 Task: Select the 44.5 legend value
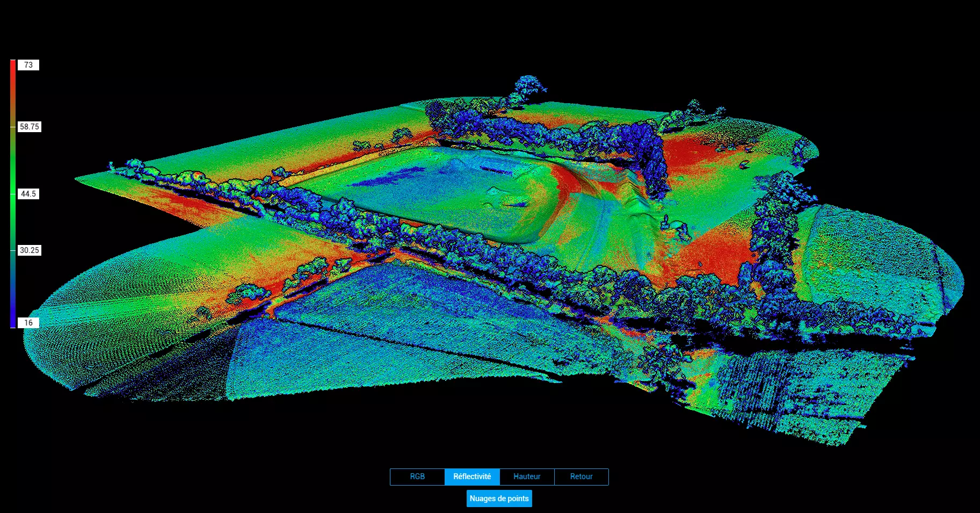point(28,194)
